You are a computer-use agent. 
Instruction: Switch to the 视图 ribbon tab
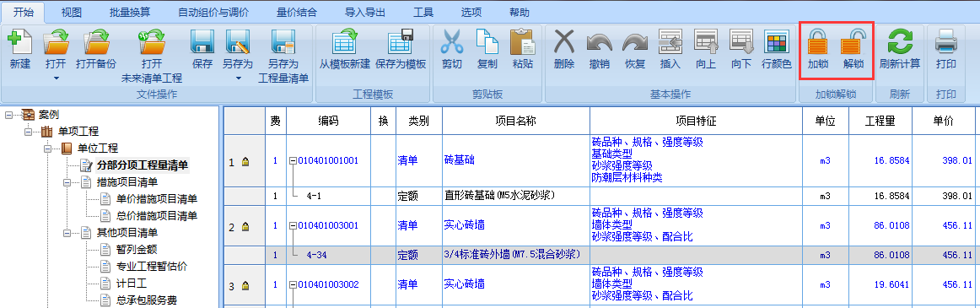(72, 12)
